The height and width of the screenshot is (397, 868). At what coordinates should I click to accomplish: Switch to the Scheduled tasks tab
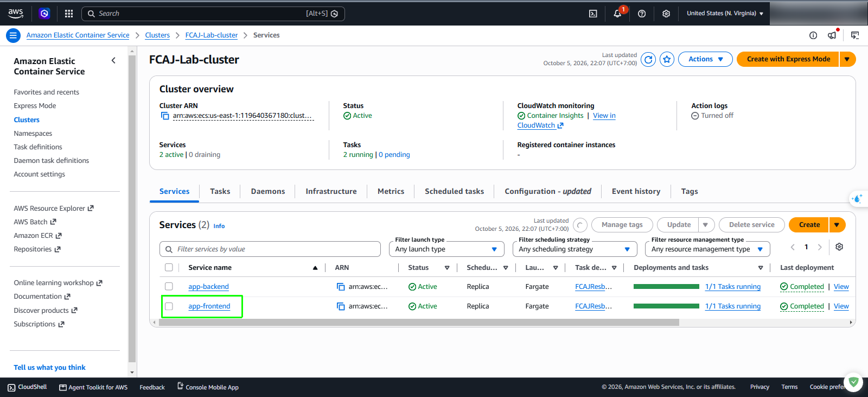pyautogui.click(x=454, y=191)
